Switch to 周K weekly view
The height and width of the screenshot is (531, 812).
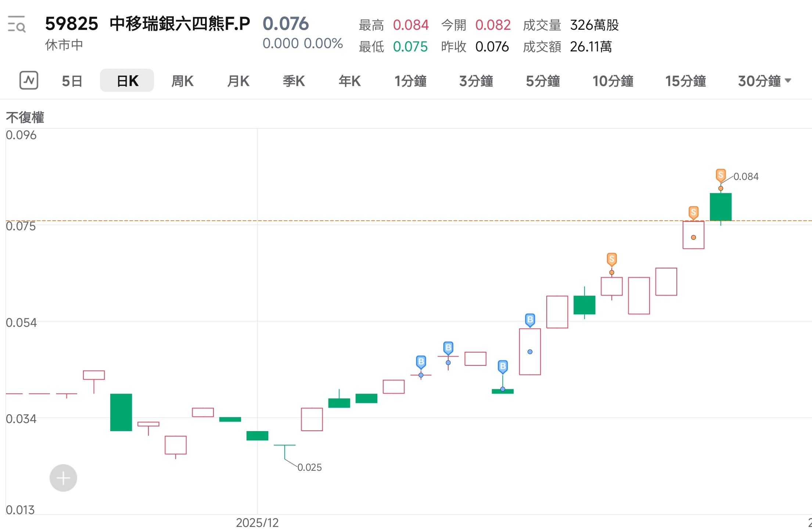[x=182, y=81]
